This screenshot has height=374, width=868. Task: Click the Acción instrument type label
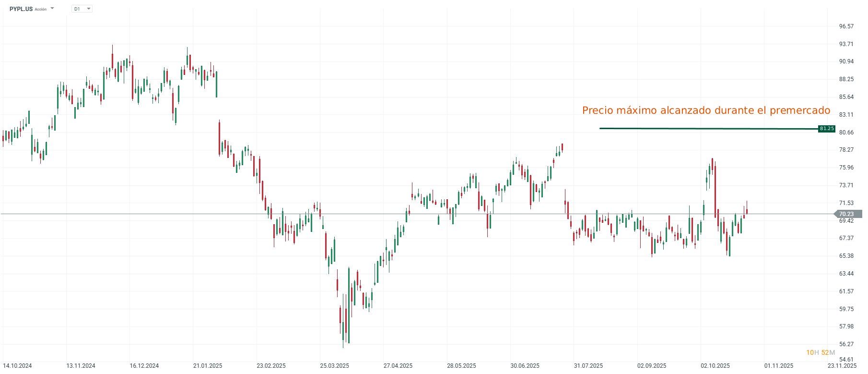click(41, 10)
